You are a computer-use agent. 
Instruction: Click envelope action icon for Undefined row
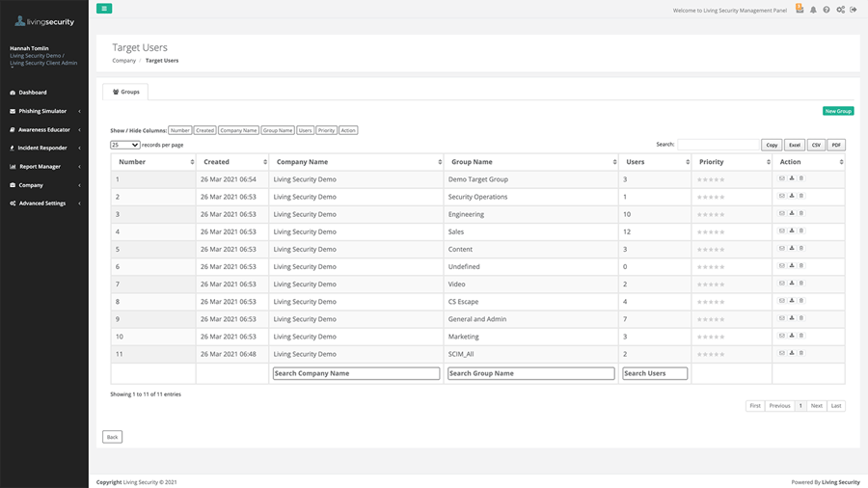coord(781,266)
